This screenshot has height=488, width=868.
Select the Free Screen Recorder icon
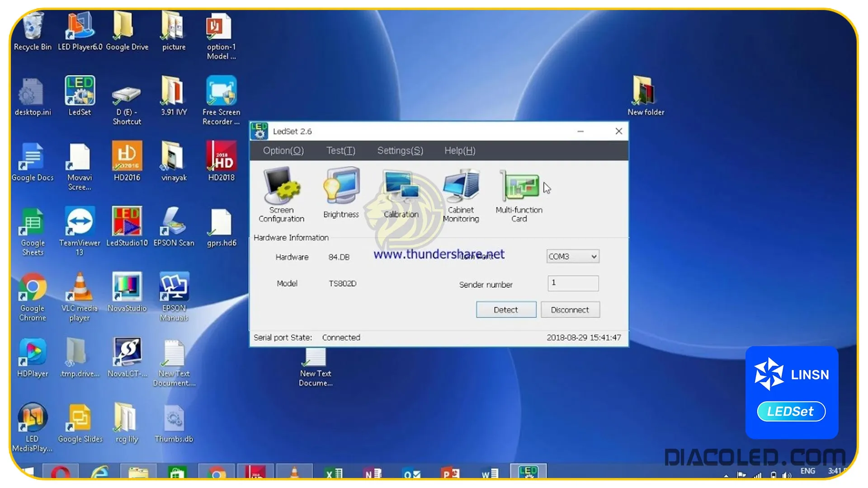pyautogui.click(x=221, y=100)
